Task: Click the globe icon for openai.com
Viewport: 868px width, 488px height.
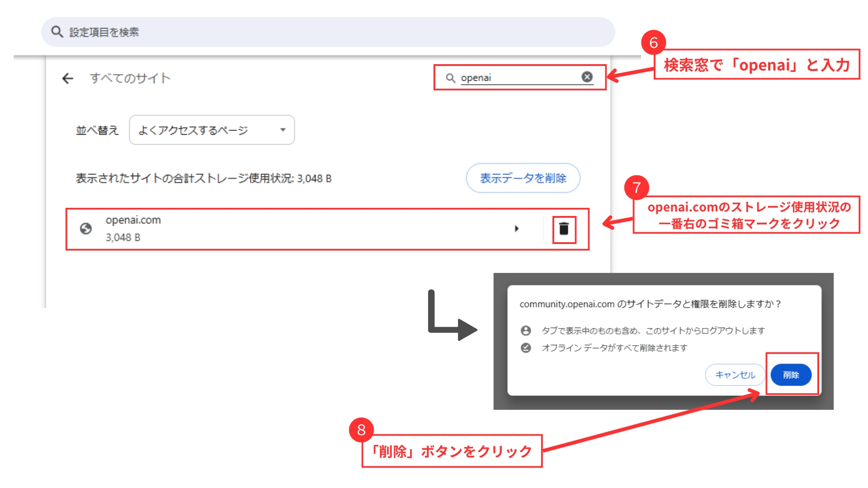Action: [86, 229]
